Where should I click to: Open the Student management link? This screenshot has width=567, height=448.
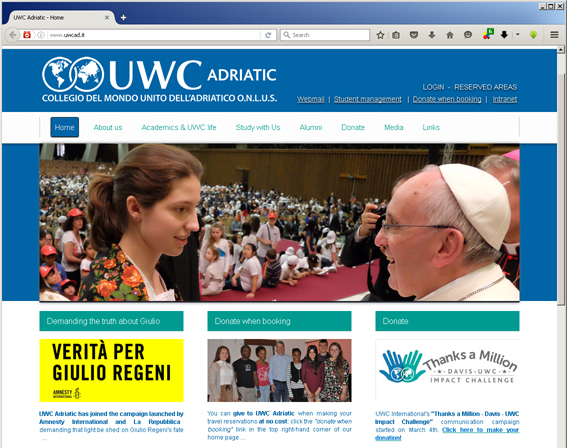click(367, 99)
